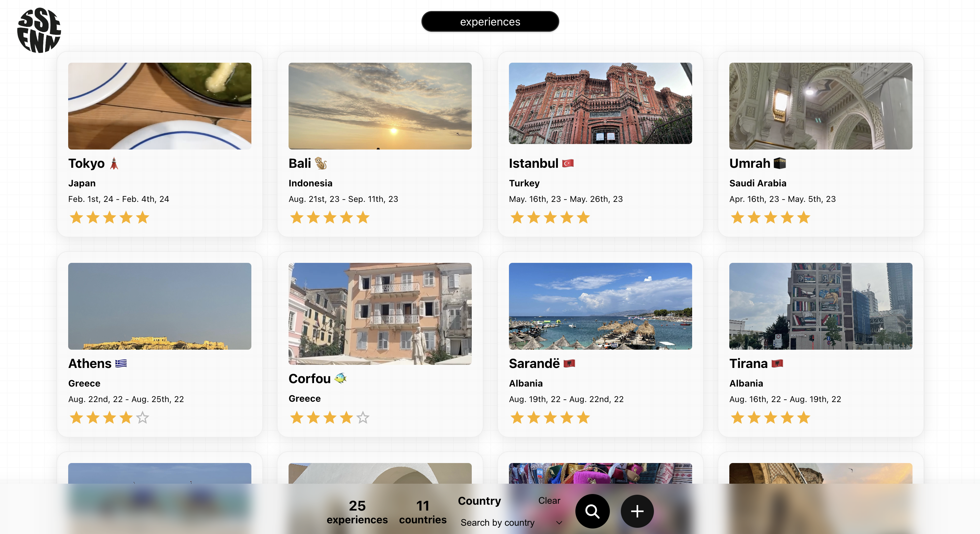The height and width of the screenshot is (534, 980).
Task: Click the Greece label under Athens
Action: pyautogui.click(x=84, y=384)
